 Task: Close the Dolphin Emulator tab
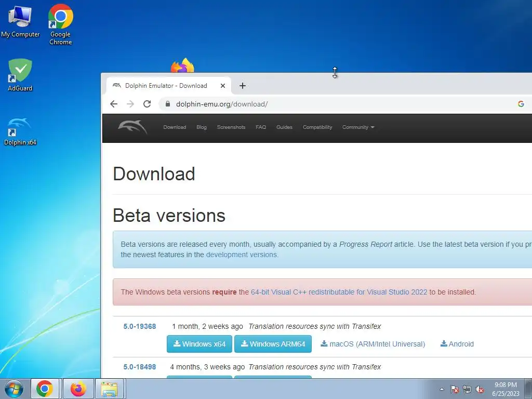click(x=222, y=86)
